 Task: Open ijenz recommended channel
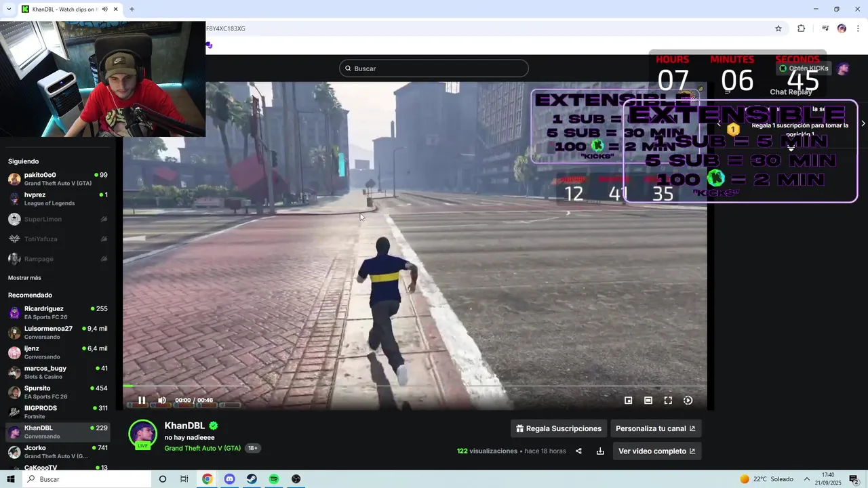pos(58,352)
